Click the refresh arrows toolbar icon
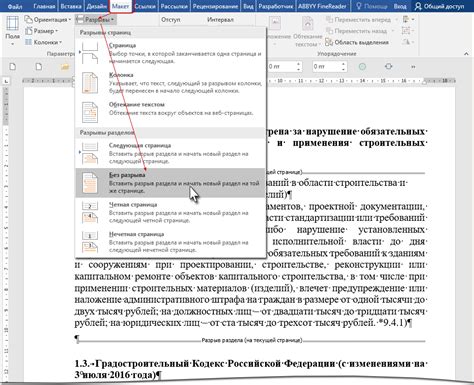This screenshot has width=474, height=385. click(388, 67)
